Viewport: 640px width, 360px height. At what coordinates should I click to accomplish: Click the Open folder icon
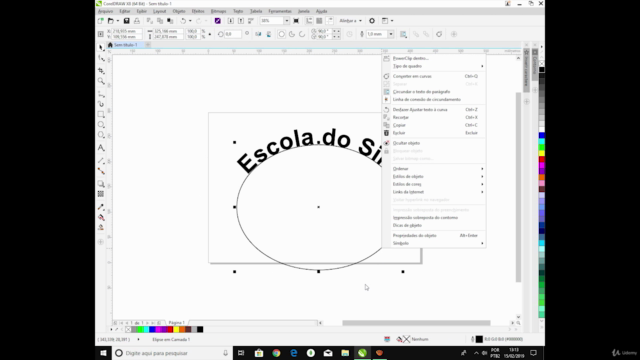pyautogui.click(x=111, y=21)
